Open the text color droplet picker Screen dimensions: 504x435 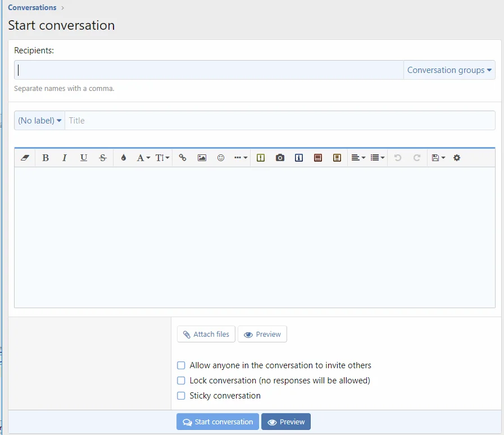pyautogui.click(x=124, y=158)
